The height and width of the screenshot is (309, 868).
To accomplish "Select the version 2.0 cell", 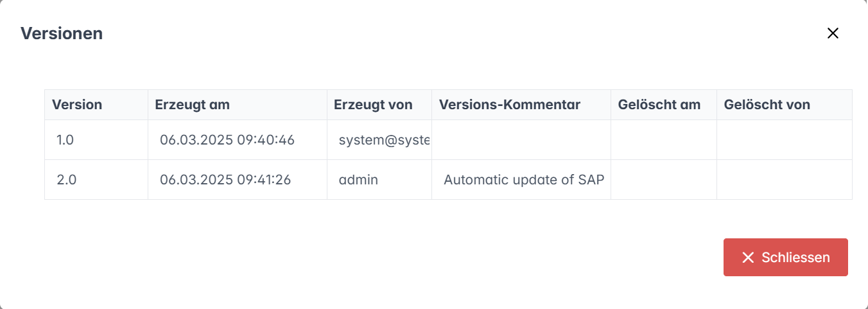I will [66, 180].
